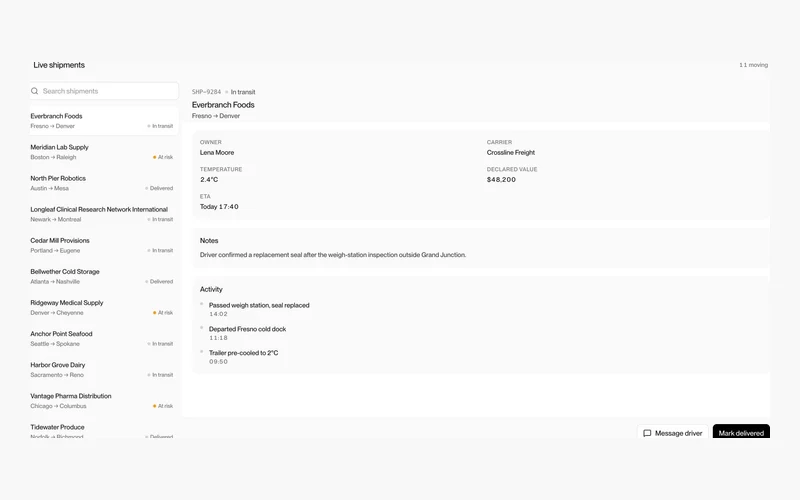Open the Meridian Lab Supply shipment
This screenshot has height=500, width=800.
coord(104,152)
